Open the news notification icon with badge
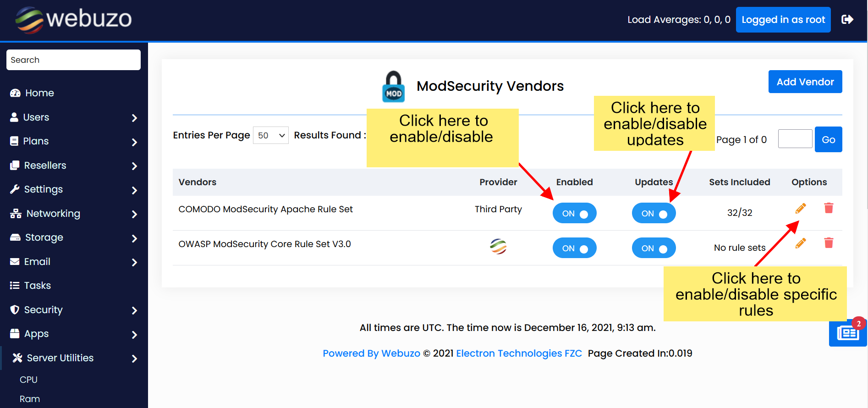 848,333
